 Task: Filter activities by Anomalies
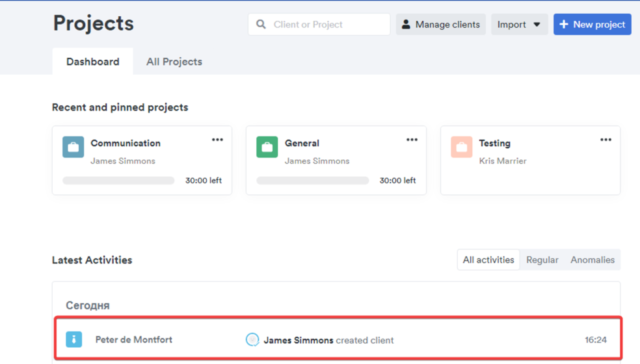pyautogui.click(x=593, y=260)
